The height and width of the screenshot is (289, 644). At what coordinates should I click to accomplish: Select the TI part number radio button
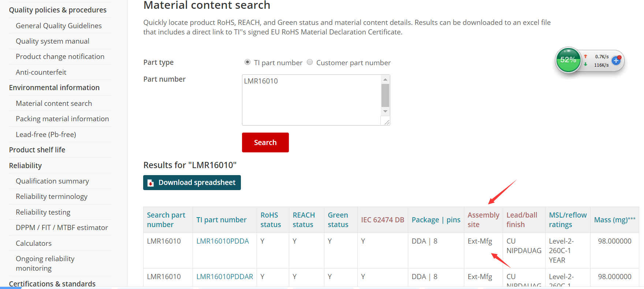[x=247, y=62]
